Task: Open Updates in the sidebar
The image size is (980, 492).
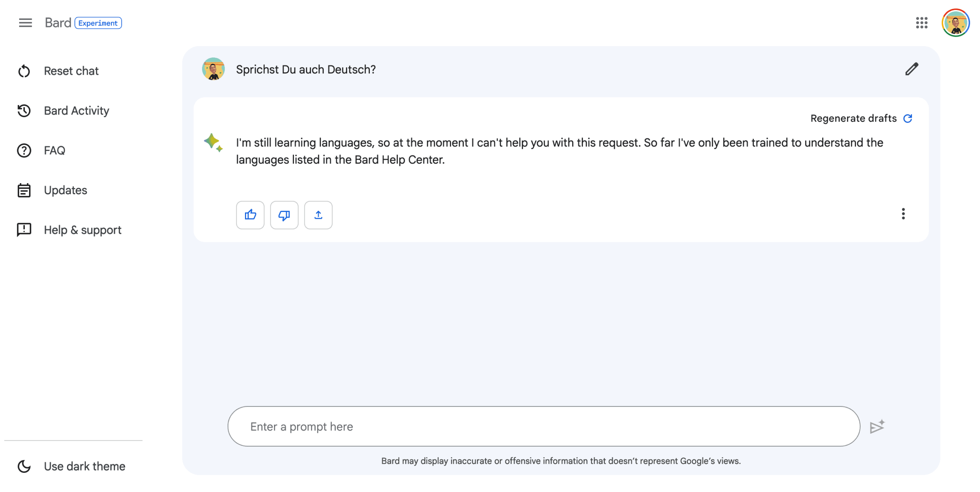Action: pyautogui.click(x=65, y=190)
